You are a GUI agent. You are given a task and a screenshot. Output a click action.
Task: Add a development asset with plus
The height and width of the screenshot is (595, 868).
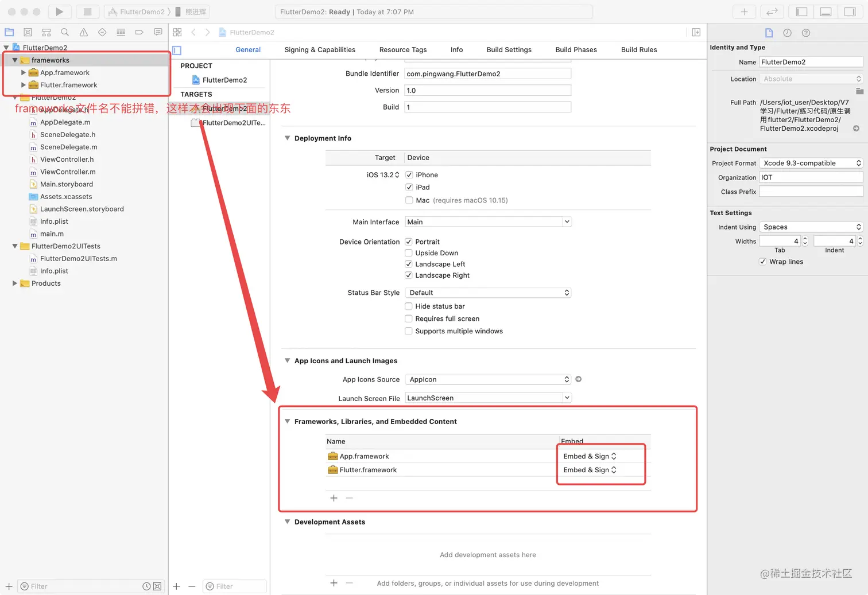(334, 583)
